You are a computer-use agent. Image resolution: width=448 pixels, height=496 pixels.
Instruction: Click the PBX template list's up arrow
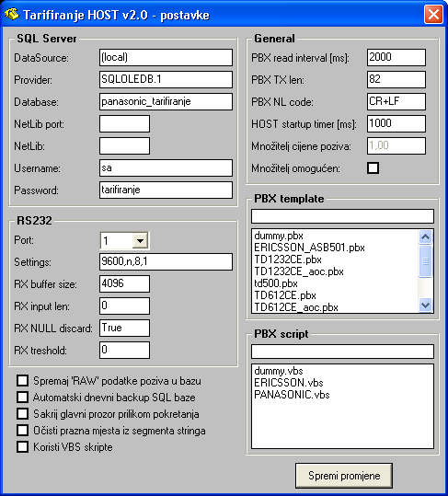coord(426,236)
